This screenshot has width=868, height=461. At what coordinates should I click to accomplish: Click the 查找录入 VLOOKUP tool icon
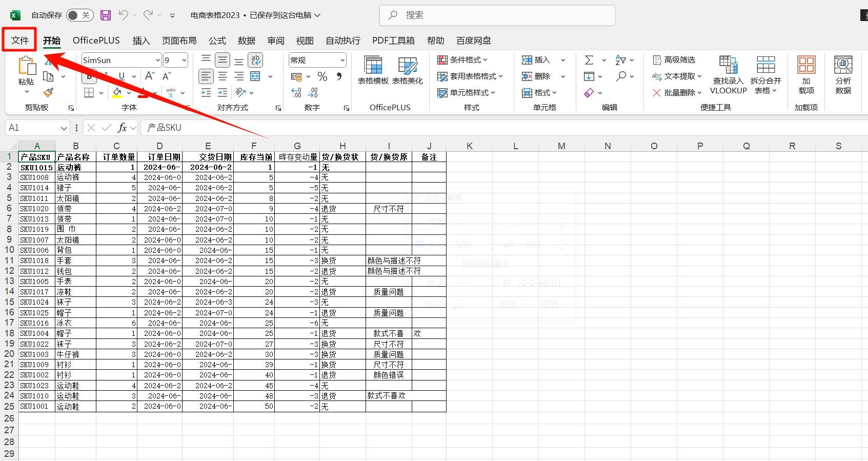tap(728, 75)
